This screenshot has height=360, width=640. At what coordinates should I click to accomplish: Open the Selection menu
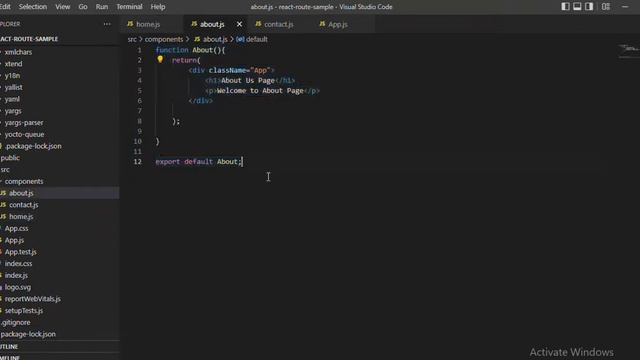(x=33, y=7)
